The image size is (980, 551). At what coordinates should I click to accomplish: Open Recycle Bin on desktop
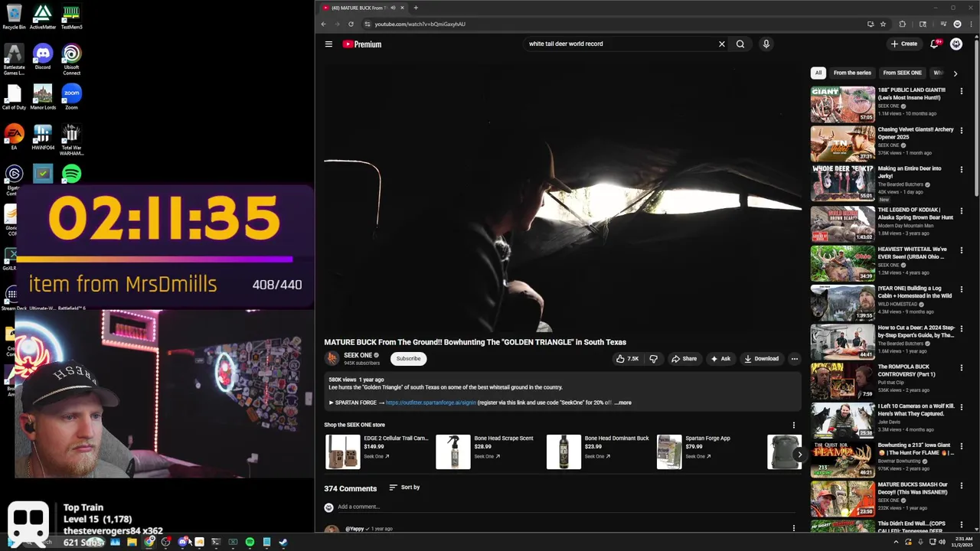click(x=14, y=17)
